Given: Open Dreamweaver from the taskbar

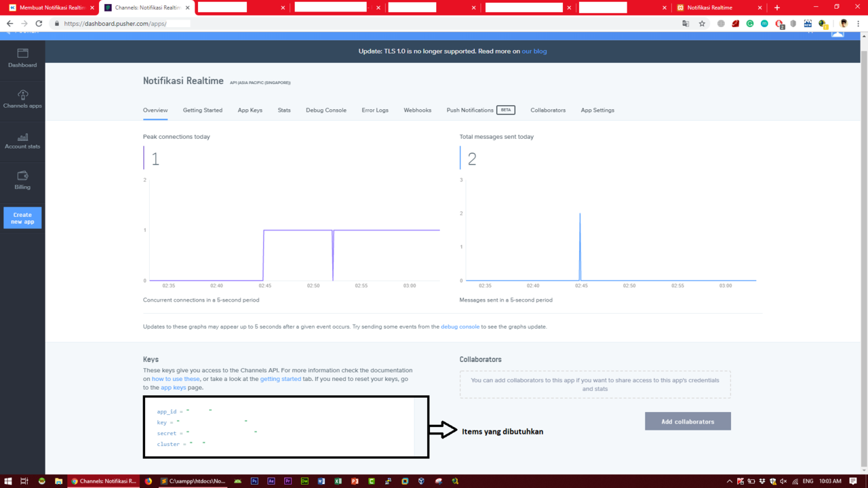Looking at the screenshot, I should [x=304, y=481].
